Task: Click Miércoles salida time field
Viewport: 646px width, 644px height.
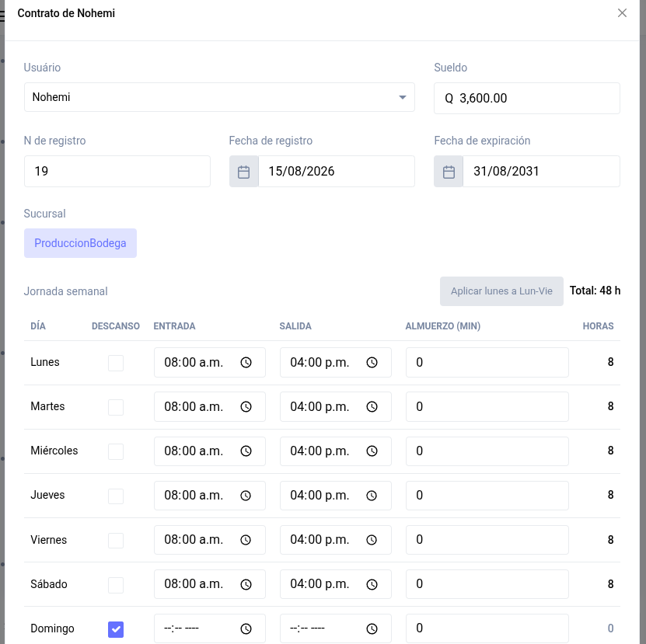Action: [x=336, y=451]
